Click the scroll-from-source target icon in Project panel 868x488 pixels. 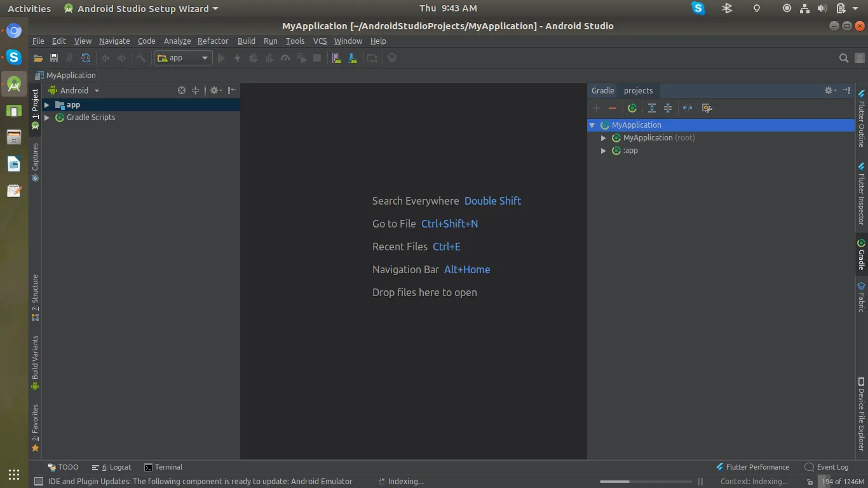(182, 90)
